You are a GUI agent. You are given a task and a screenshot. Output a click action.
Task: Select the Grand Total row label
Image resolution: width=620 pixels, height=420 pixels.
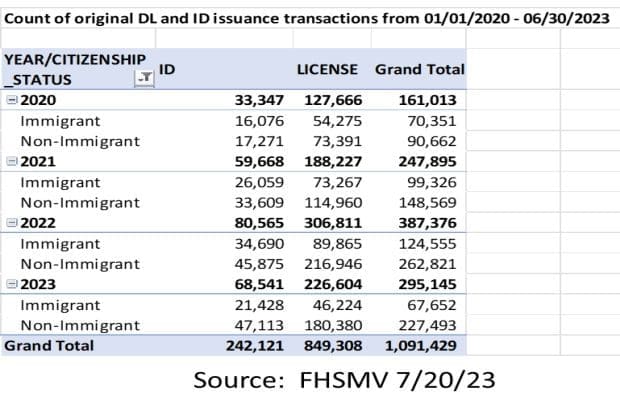point(50,345)
